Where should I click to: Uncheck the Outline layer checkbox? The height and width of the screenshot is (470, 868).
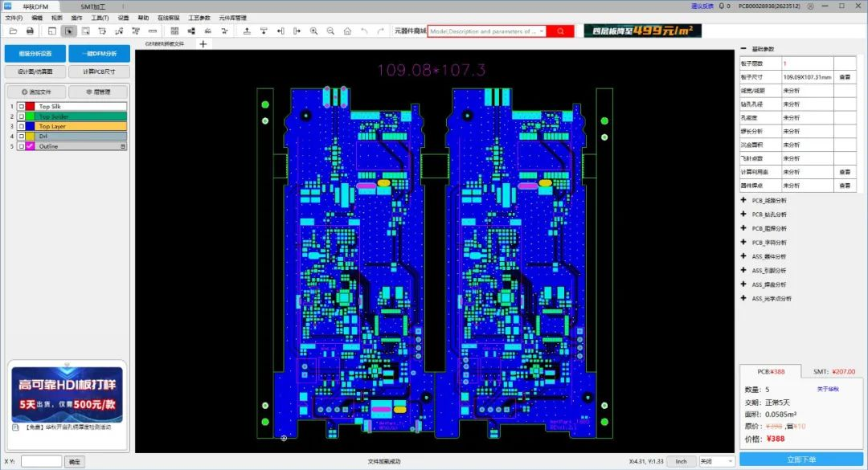(21, 146)
